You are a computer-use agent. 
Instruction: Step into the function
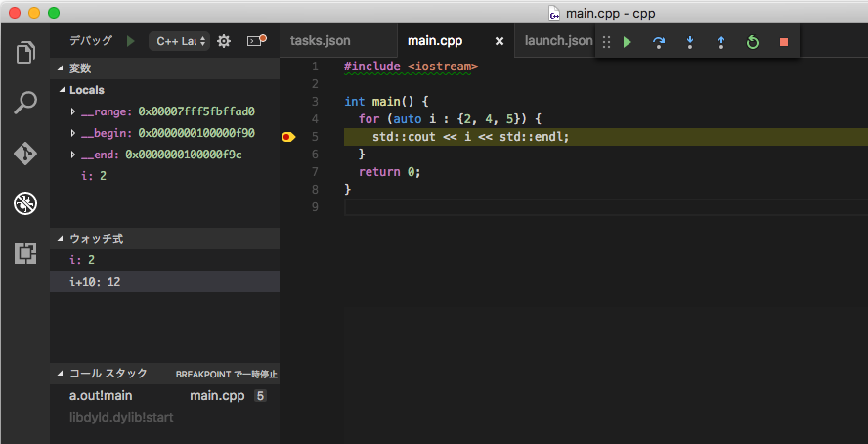690,42
